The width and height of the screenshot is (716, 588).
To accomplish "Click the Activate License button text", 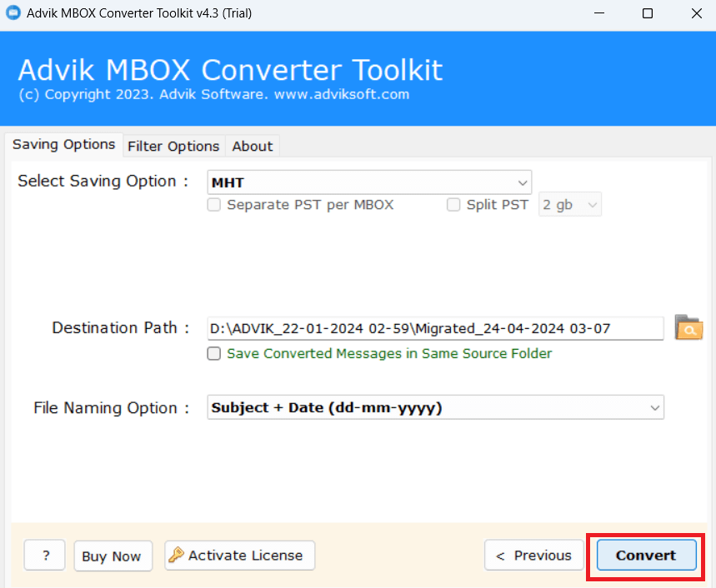I will [x=245, y=556].
